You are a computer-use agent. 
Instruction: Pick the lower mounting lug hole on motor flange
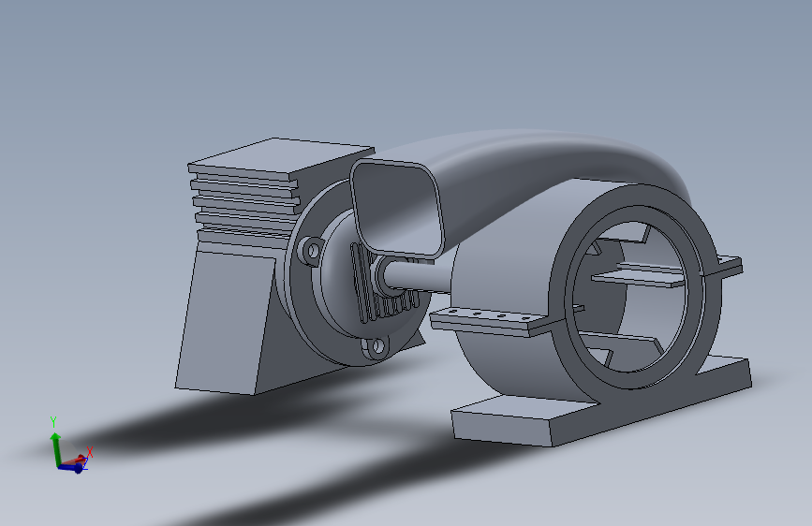tap(378, 346)
